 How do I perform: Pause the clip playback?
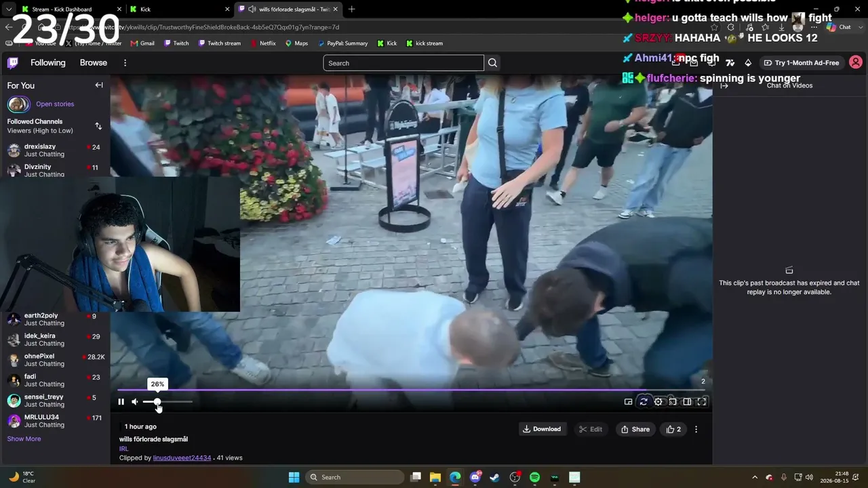[121, 402]
